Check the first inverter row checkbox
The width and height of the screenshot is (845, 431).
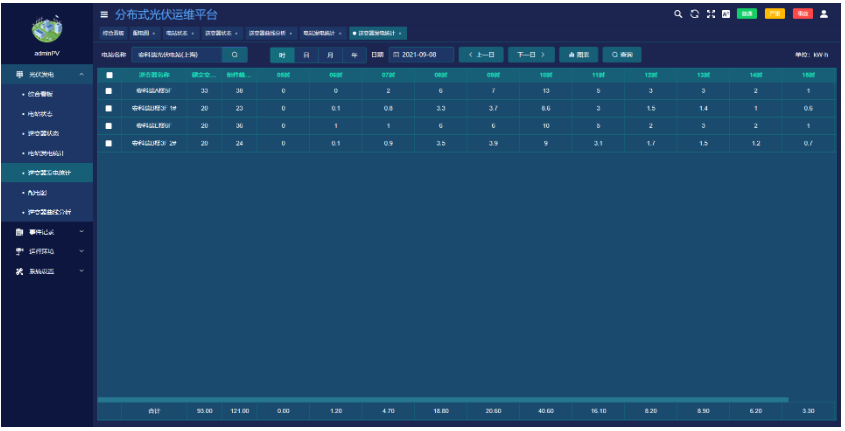point(109,90)
